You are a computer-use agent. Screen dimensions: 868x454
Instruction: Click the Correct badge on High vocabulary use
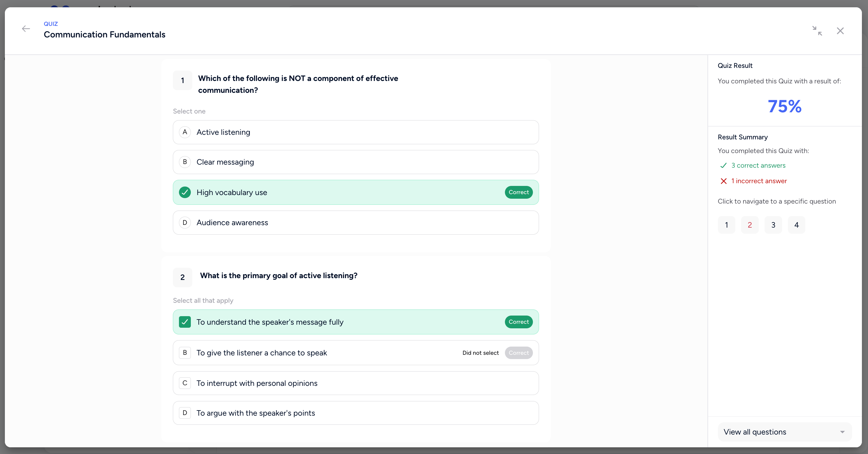click(519, 192)
